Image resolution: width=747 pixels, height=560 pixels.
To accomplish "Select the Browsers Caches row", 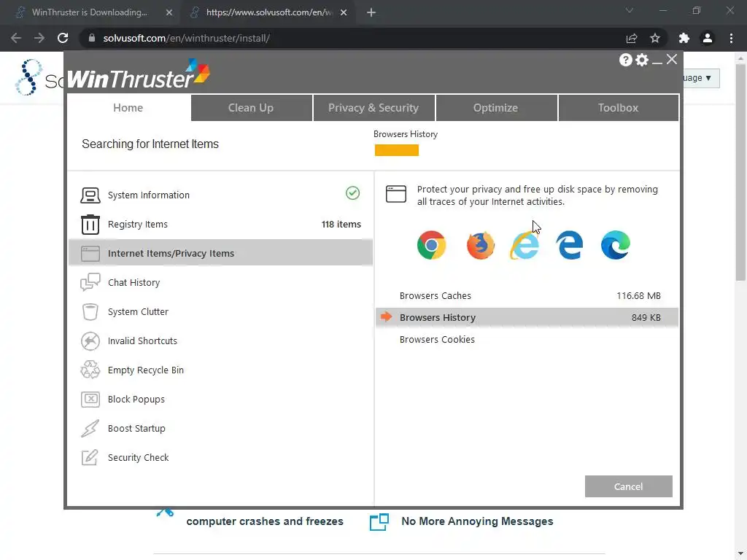I will click(527, 296).
